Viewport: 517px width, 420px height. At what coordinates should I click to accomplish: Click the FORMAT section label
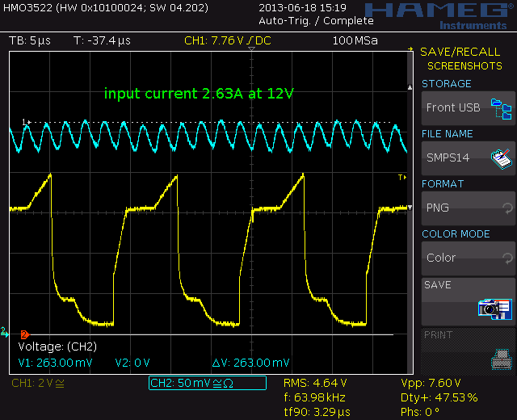click(443, 184)
